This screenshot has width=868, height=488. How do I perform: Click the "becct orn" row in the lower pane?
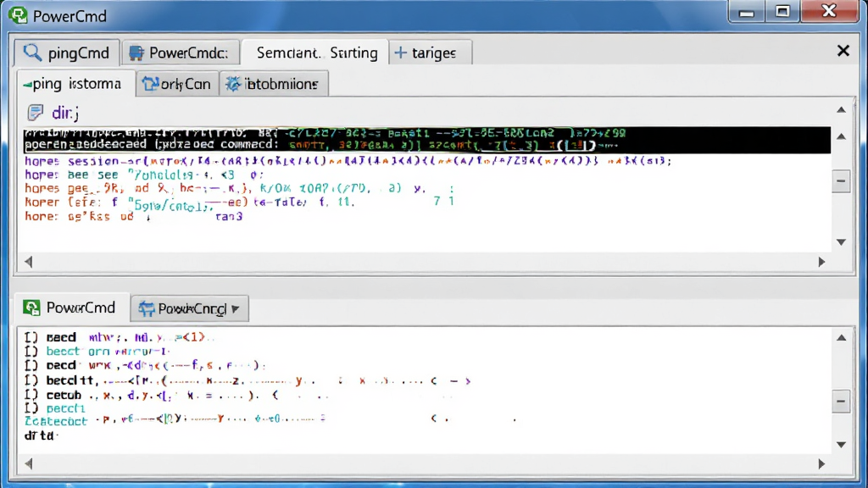pos(97,352)
